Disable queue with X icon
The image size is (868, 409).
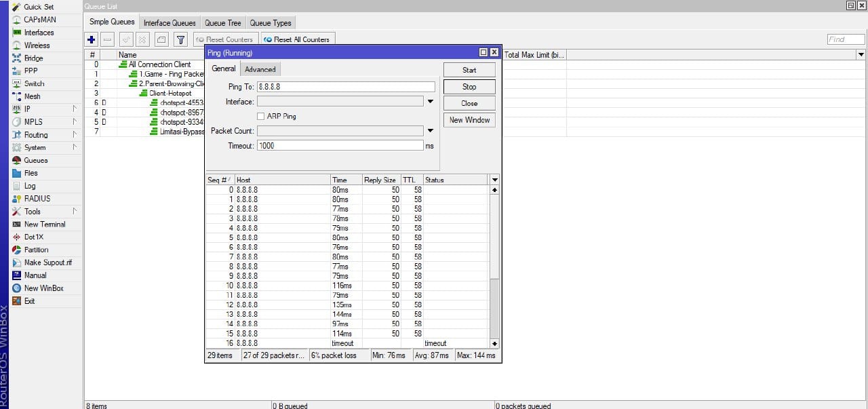142,39
